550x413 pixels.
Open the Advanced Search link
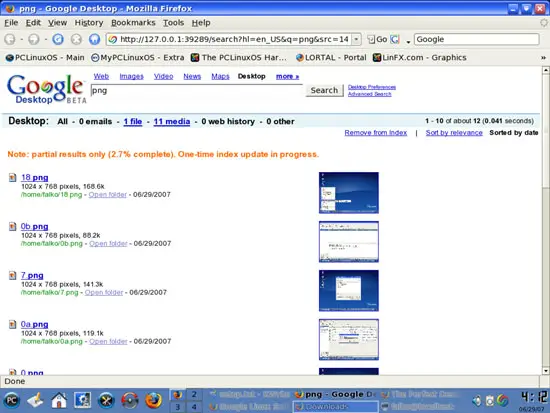(369, 94)
